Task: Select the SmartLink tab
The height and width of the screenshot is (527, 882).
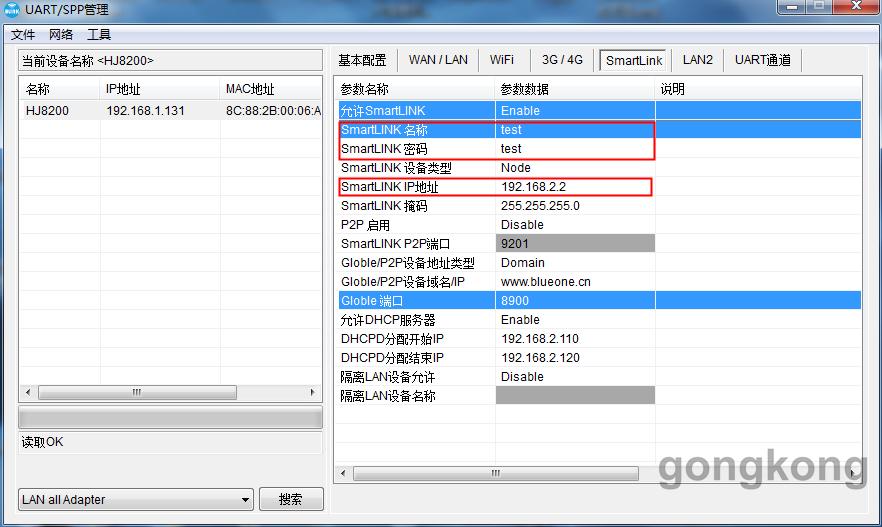Action: pyautogui.click(x=634, y=60)
